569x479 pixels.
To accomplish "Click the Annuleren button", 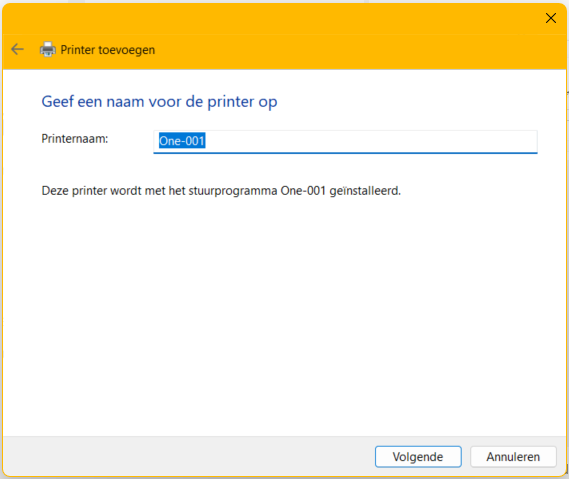I will pos(513,457).
